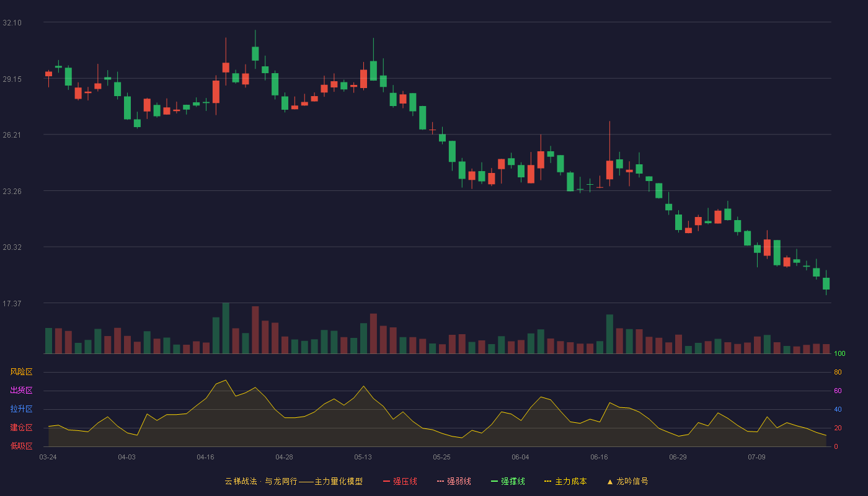This screenshot has width=868, height=496.
Task: Click the 32.10 price axis label
Action: point(12,22)
